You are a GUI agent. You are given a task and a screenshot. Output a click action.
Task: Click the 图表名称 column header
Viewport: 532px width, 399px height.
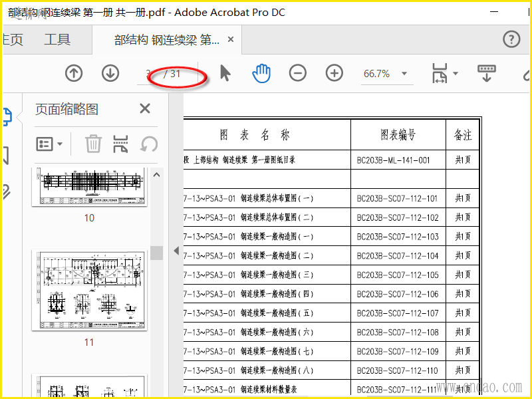pyautogui.click(x=267, y=135)
